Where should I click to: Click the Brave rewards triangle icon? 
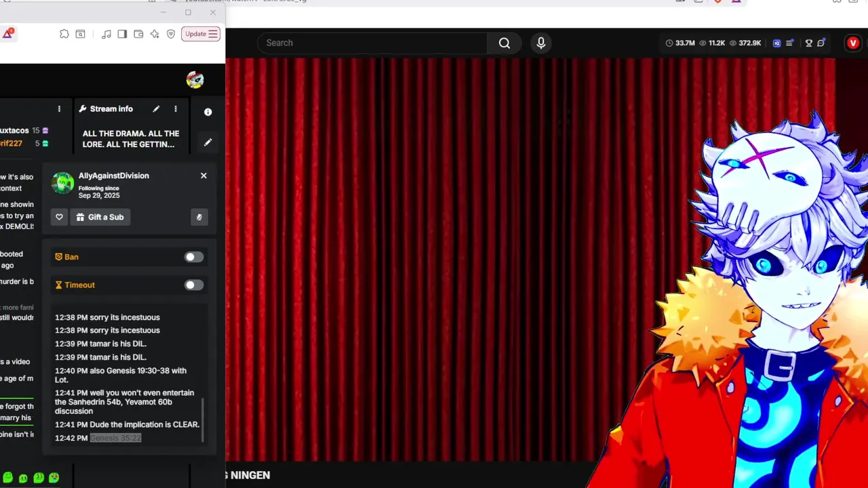click(x=7, y=33)
